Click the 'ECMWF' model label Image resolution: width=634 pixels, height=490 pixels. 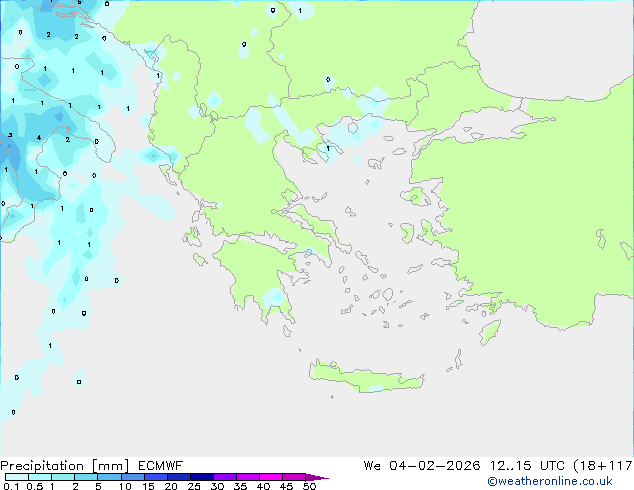tap(161, 466)
